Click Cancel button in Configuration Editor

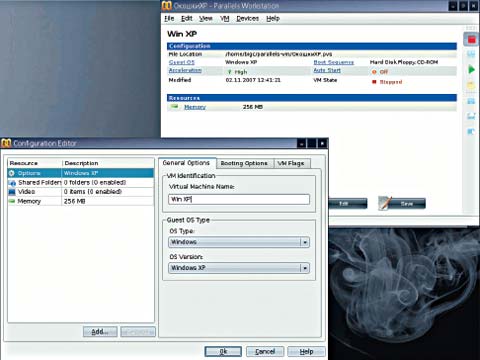pyautogui.click(x=265, y=351)
